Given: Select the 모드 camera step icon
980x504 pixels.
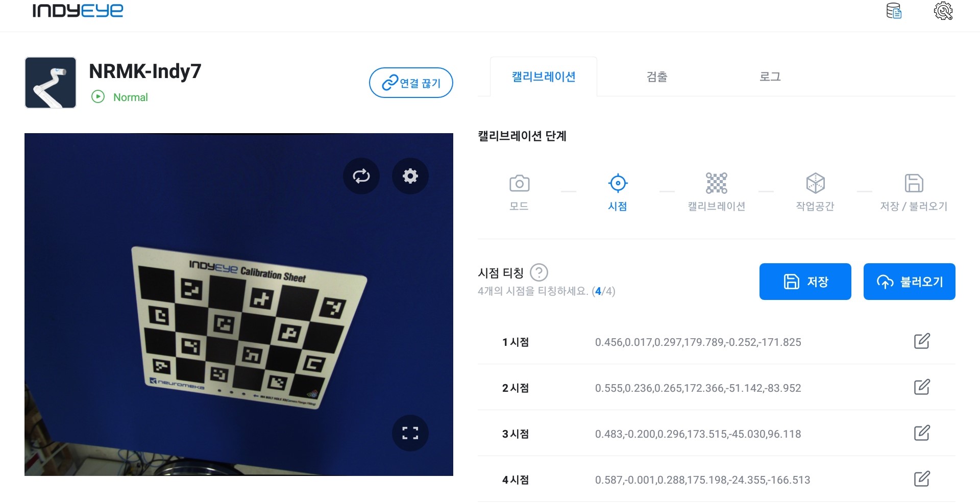Looking at the screenshot, I should [x=519, y=184].
